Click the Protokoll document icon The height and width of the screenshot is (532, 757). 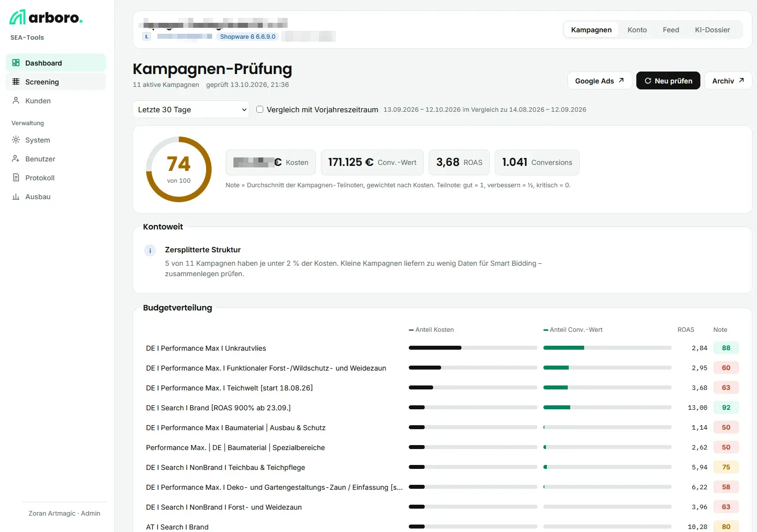pos(16,178)
